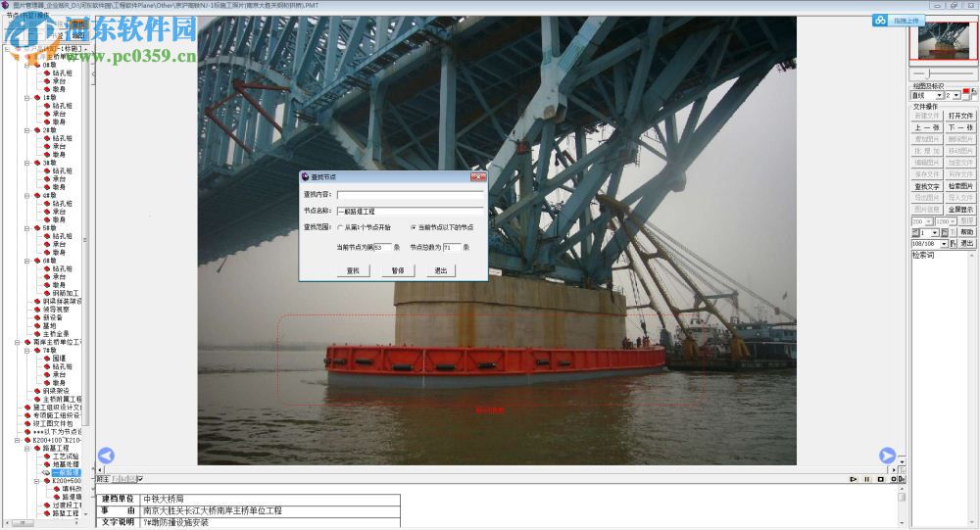Collapse the 0#墩 tree node
The width and height of the screenshot is (980, 530).
click(x=26, y=65)
